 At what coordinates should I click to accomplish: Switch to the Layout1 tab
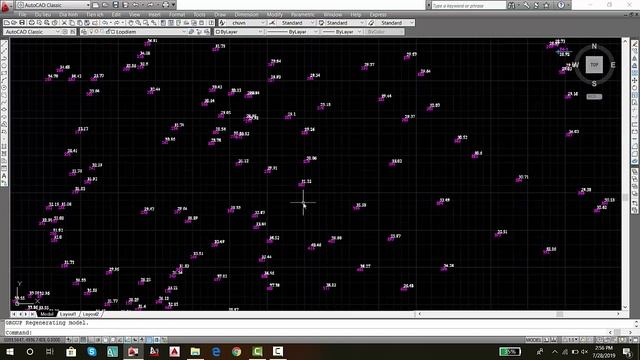tap(68, 314)
